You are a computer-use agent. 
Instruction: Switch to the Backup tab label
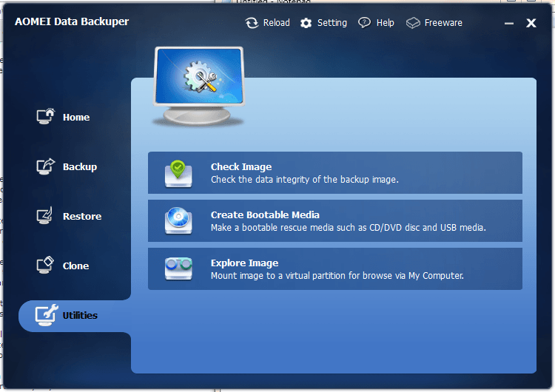(x=80, y=167)
